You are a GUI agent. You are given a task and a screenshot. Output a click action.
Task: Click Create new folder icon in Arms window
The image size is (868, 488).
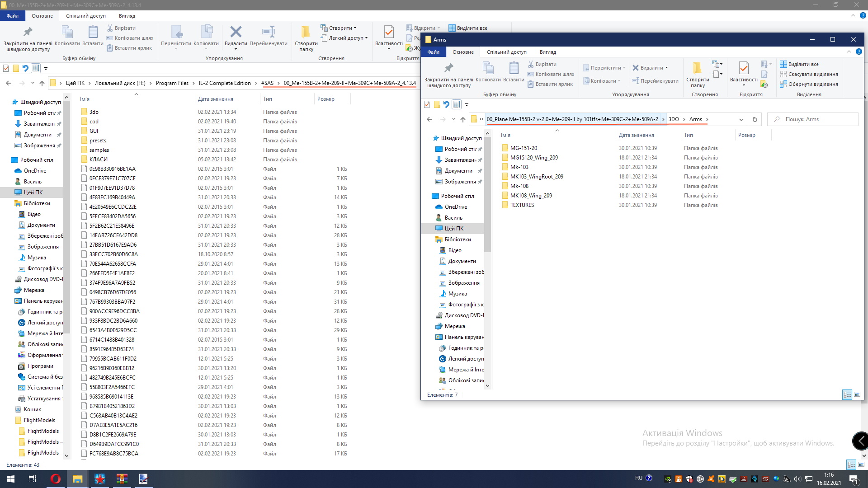click(698, 69)
